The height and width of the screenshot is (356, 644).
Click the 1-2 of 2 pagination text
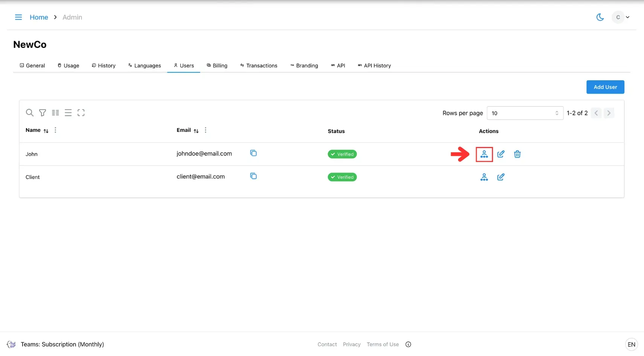tap(577, 113)
